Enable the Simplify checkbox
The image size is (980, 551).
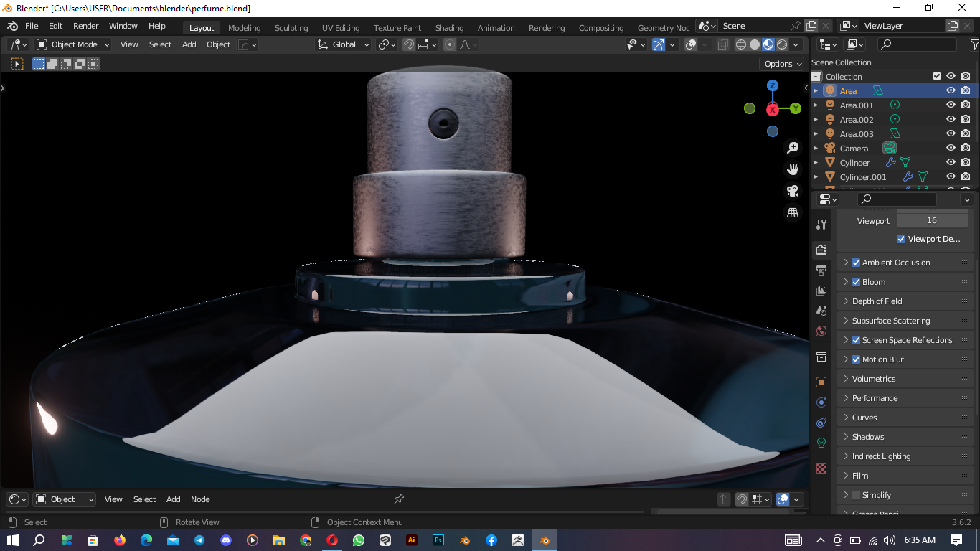pos(856,495)
